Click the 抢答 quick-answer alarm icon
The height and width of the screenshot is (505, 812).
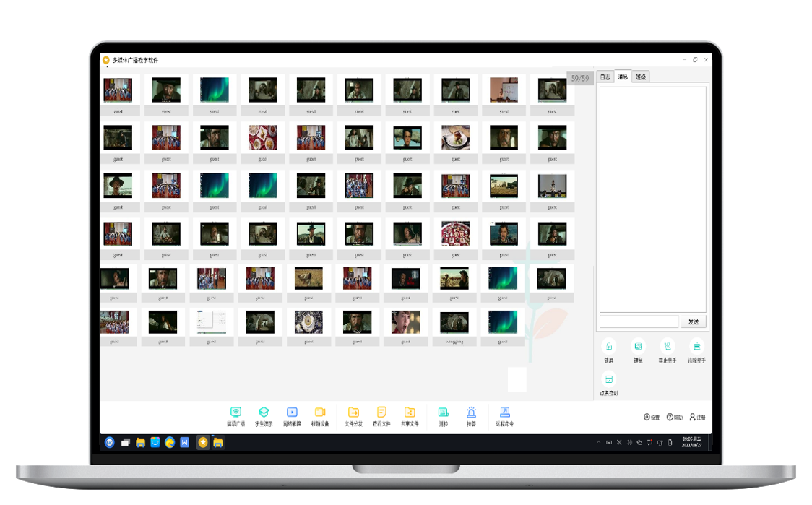click(471, 413)
